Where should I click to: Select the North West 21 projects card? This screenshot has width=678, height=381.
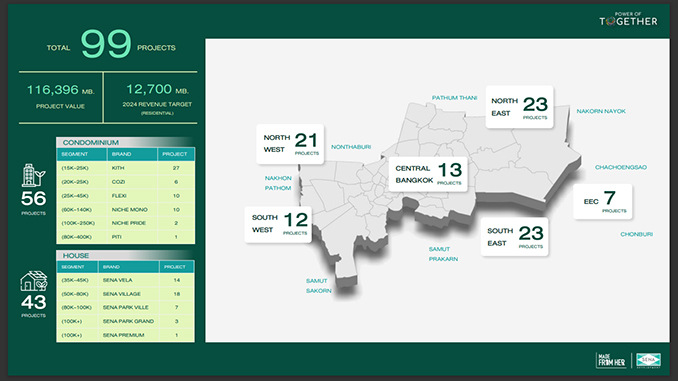tap(290, 144)
